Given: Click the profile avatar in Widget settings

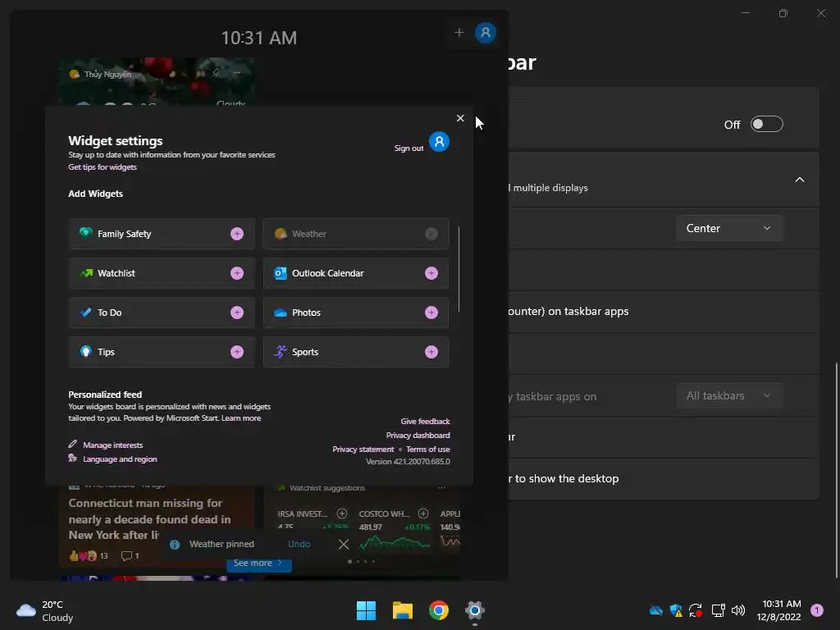Looking at the screenshot, I should pos(440,142).
